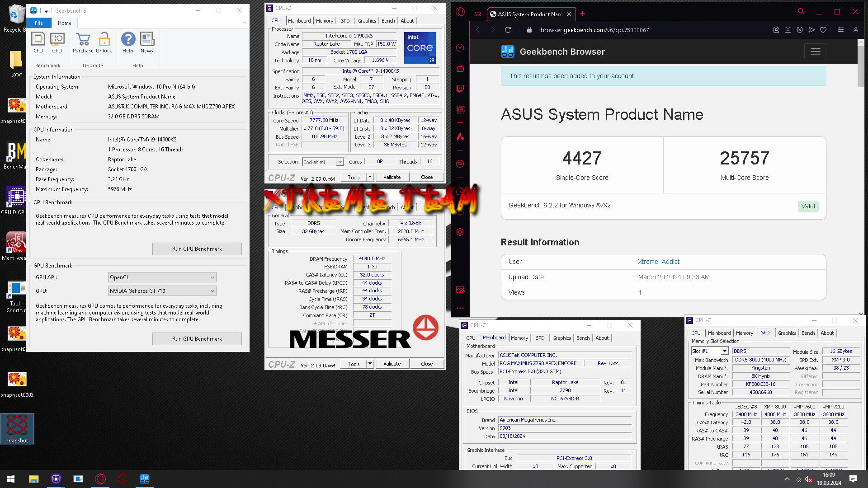Viewport: 868px width, 488px height.
Task: Open Easy Setup sliders icon in Opera toolbar
Action: pyautogui.click(x=841, y=30)
